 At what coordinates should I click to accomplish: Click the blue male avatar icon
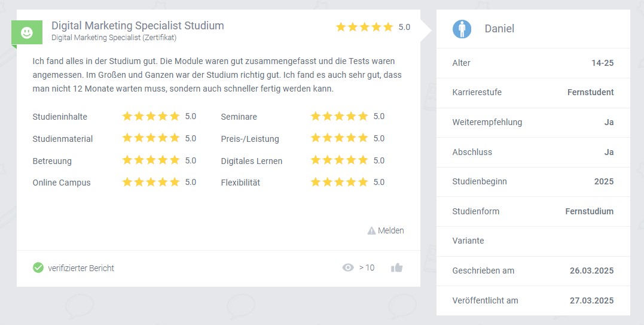click(462, 29)
